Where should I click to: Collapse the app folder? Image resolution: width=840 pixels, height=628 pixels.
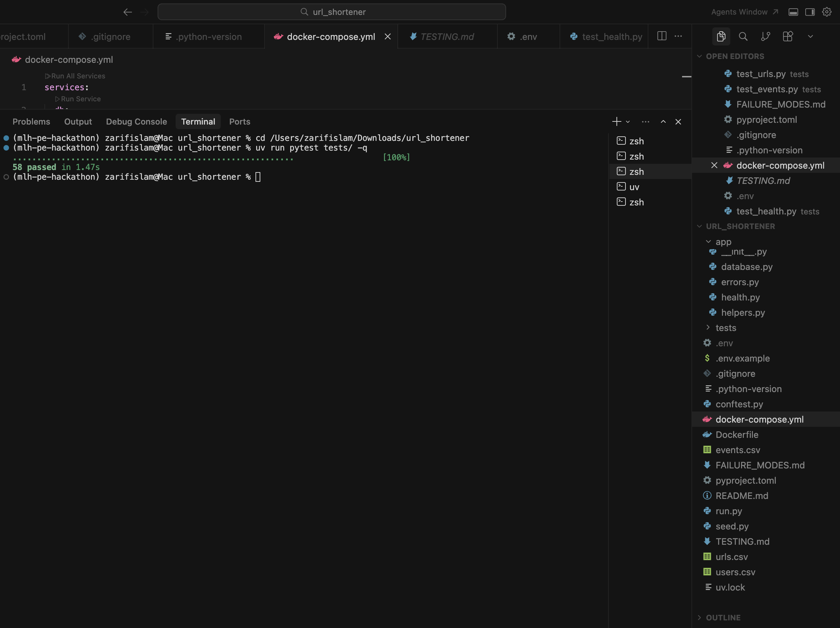click(x=723, y=242)
